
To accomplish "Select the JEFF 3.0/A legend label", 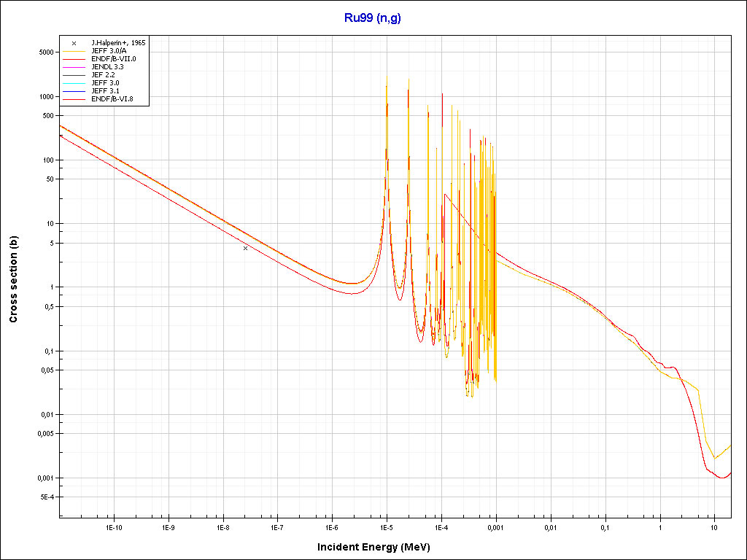I will (x=108, y=52).
